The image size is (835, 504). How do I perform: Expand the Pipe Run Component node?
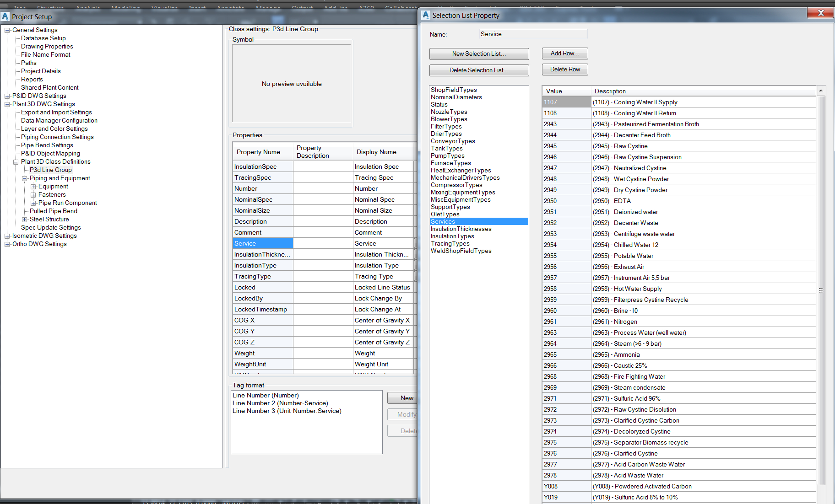coord(33,203)
